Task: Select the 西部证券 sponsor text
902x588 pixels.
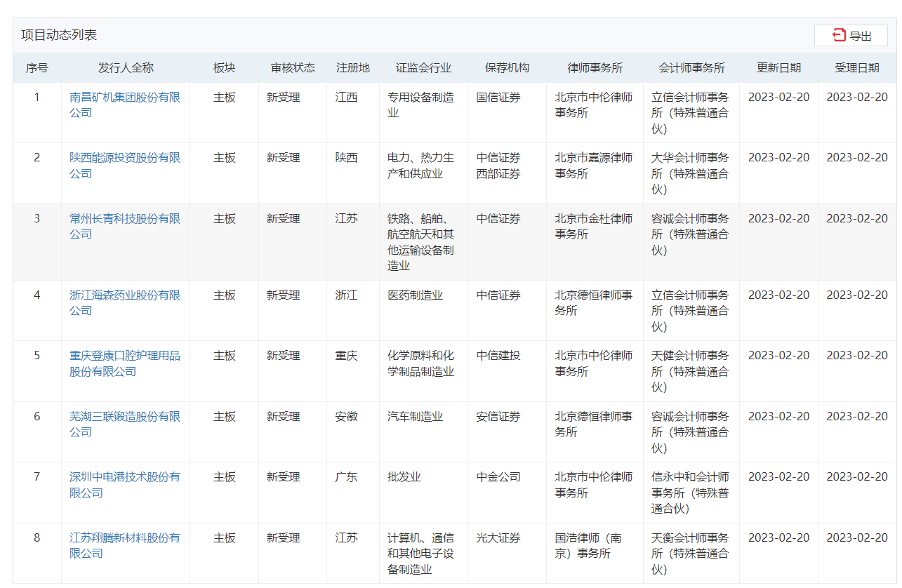Action: pos(499,174)
